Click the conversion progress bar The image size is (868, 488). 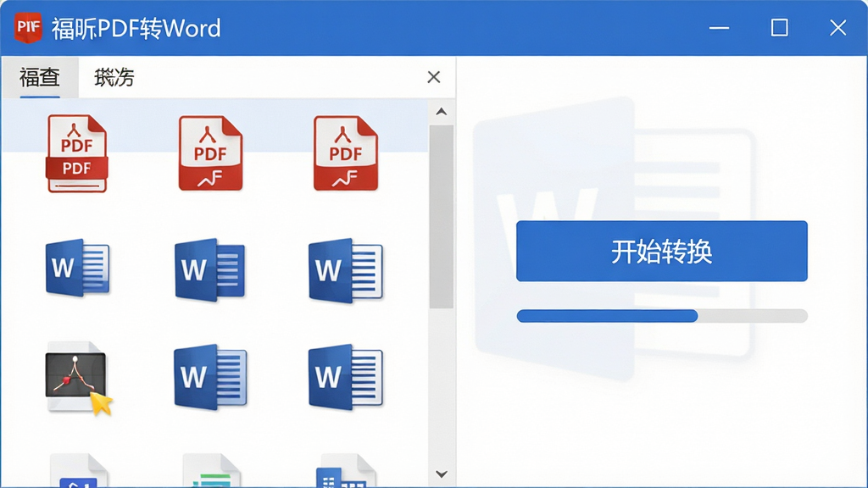coord(662,316)
